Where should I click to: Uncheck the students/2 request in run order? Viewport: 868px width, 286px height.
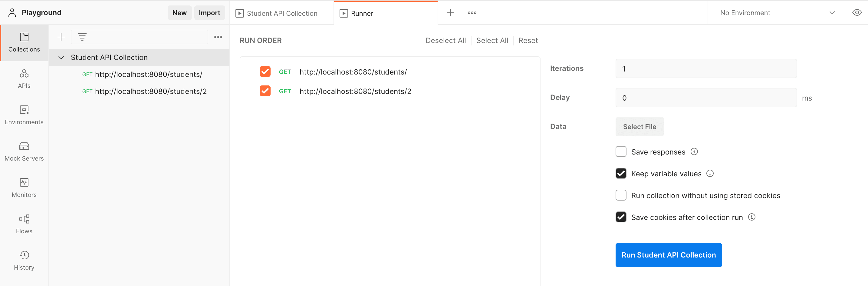click(x=265, y=91)
